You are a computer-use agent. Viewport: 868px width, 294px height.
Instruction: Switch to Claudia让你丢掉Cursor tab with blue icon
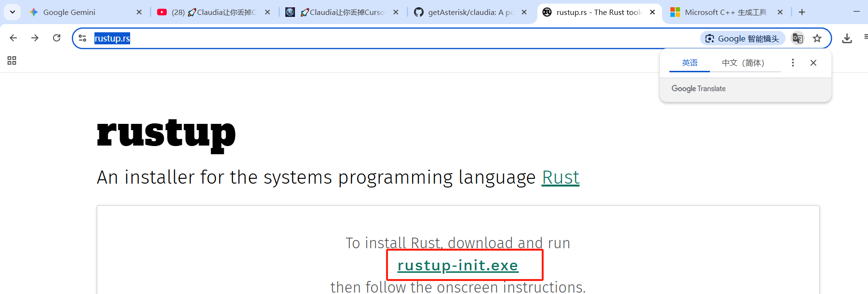[x=342, y=12]
